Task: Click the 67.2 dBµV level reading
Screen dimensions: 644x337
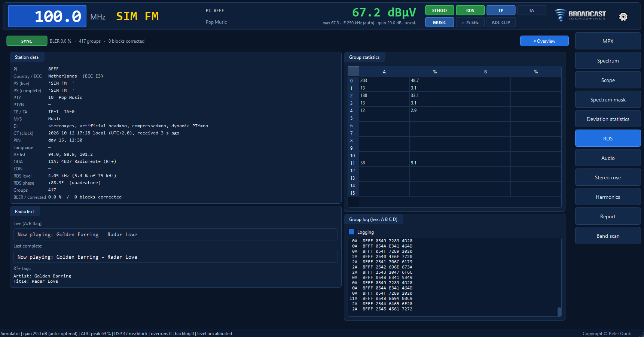Action: point(384,13)
